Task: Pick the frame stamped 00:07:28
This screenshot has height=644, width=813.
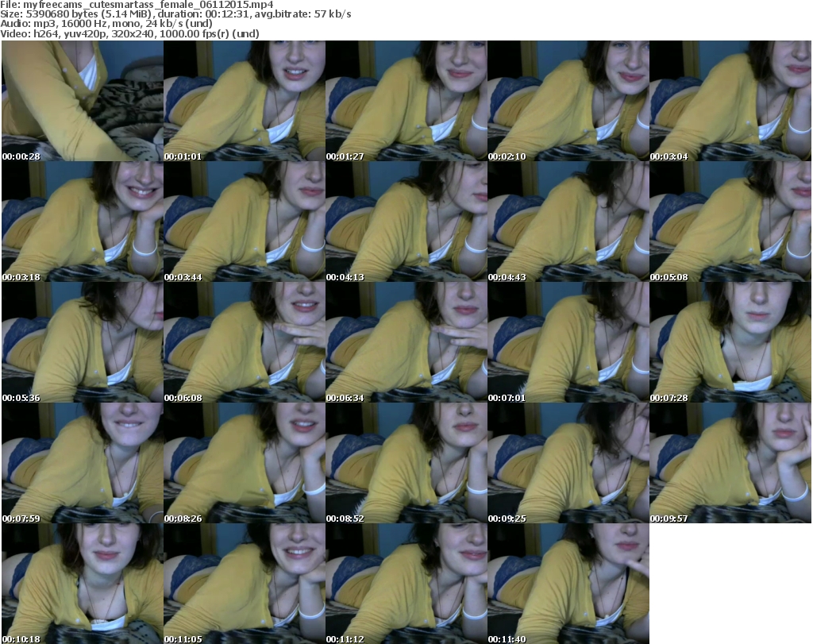Action: [x=730, y=342]
